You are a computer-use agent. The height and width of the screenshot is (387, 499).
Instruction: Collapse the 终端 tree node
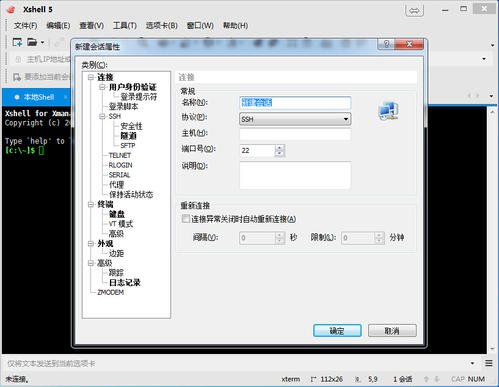91,204
